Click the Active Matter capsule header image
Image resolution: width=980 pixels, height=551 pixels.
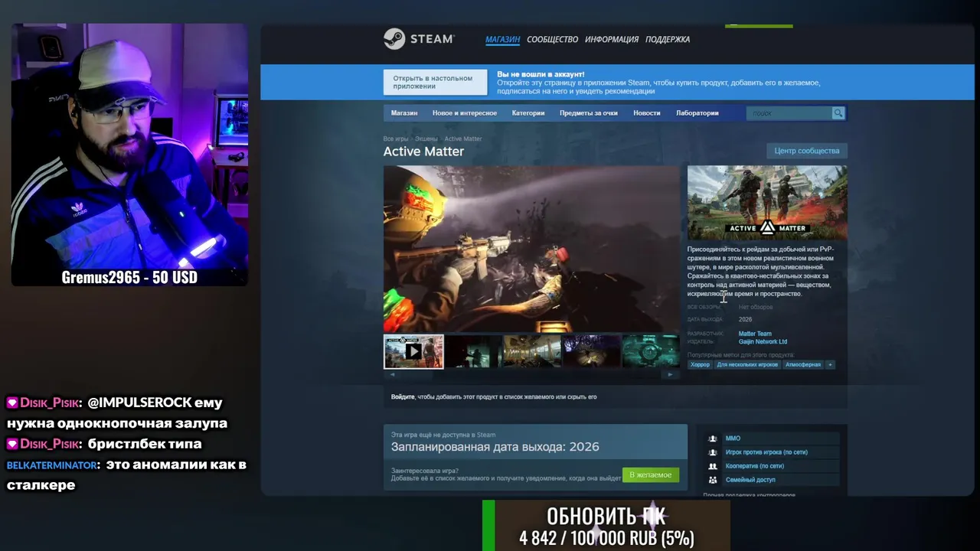[x=767, y=203]
